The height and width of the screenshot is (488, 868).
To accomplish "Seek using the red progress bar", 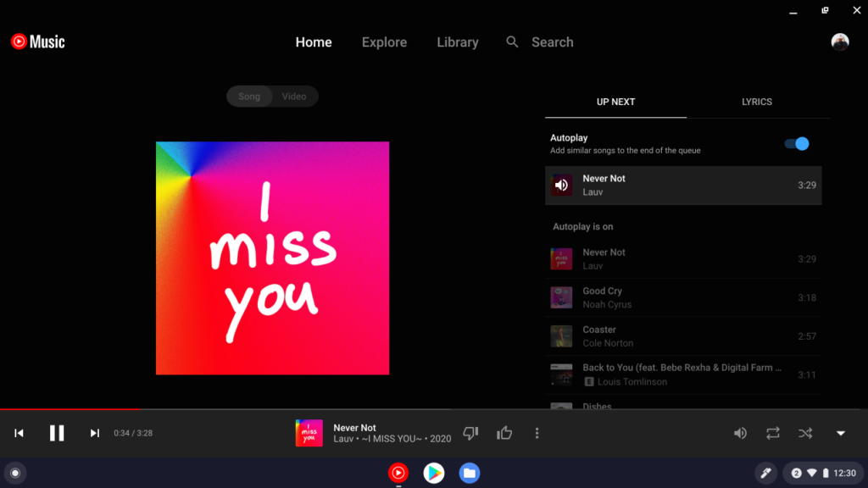I will [70, 409].
